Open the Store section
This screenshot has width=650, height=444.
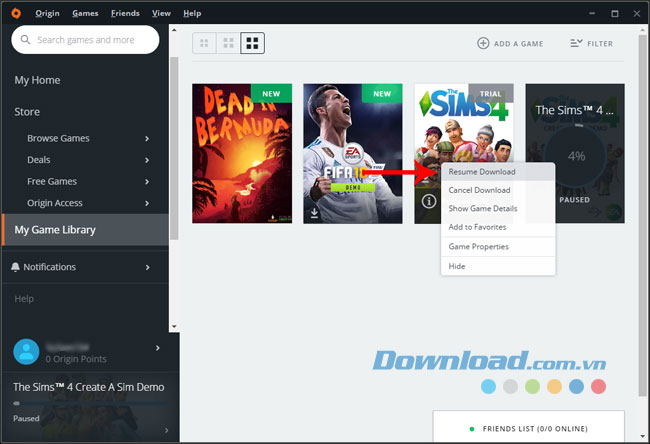click(27, 112)
